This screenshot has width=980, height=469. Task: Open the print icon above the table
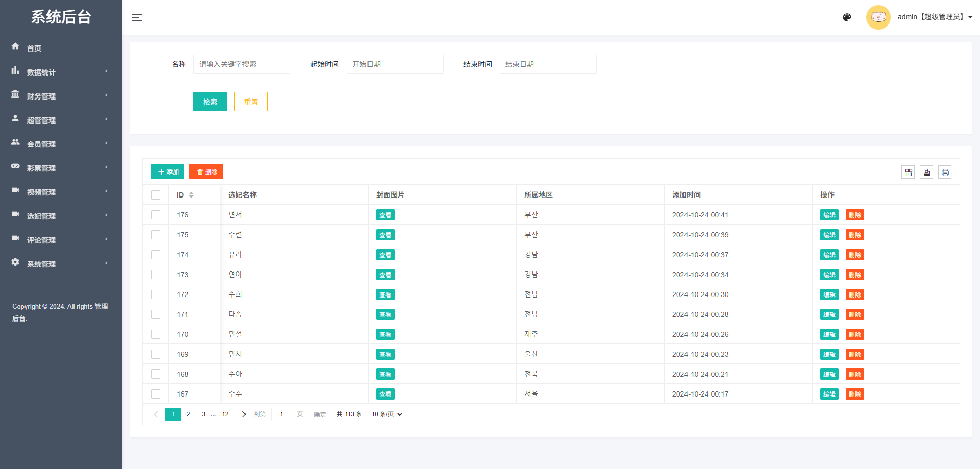(945, 172)
